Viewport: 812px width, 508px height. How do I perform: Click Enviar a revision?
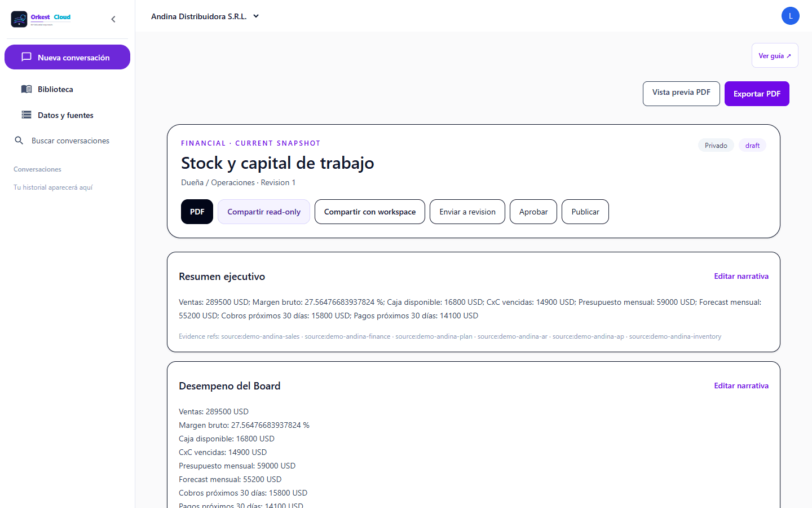[x=467, y=212]
